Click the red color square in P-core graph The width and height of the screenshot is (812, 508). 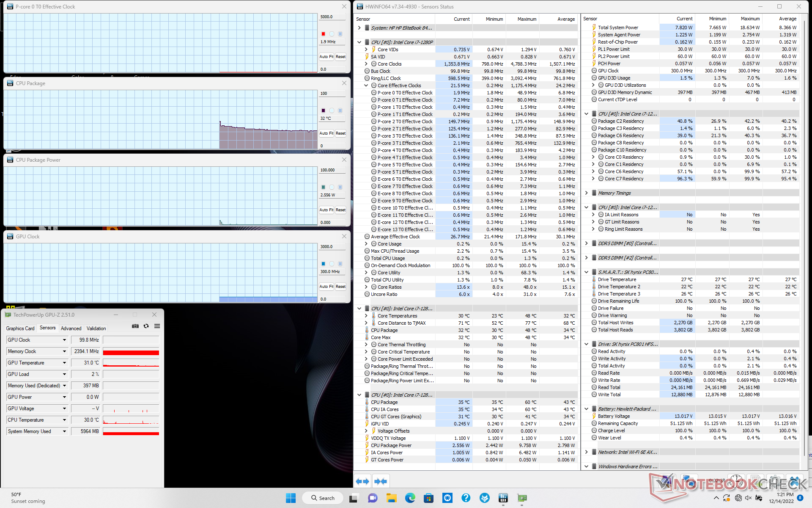click(324, 34)
